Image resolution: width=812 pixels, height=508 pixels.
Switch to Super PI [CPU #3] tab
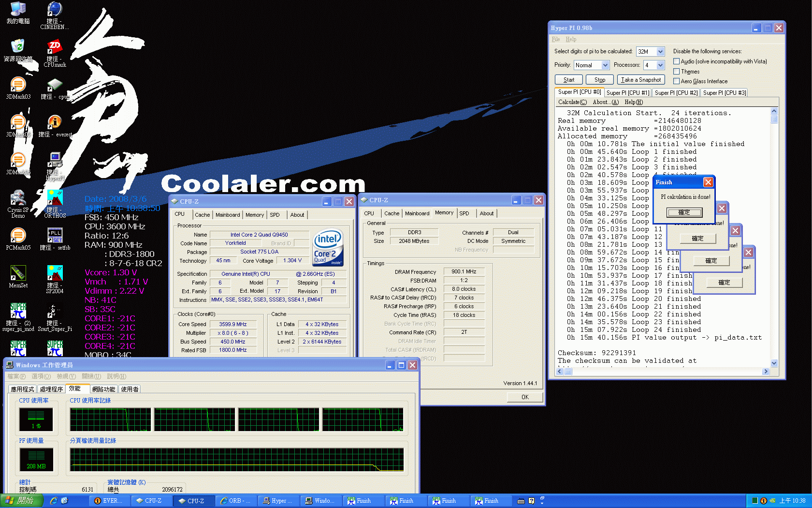coord(724,93)
